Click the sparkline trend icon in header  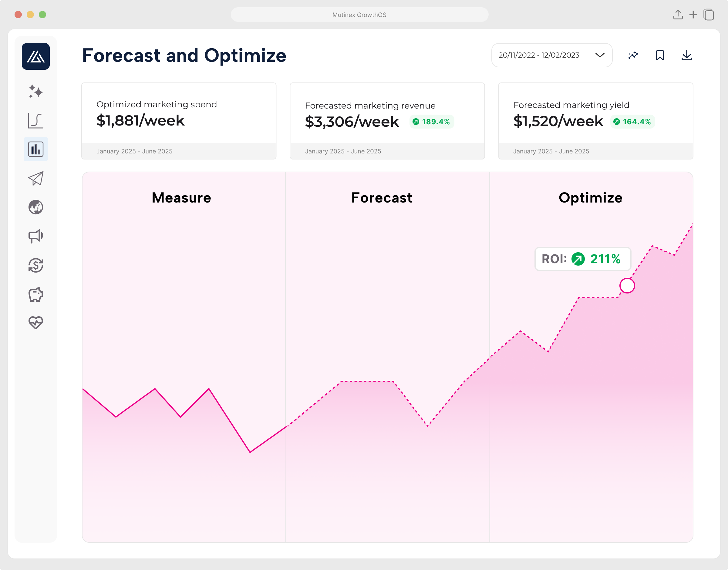[x=633, y=55]
